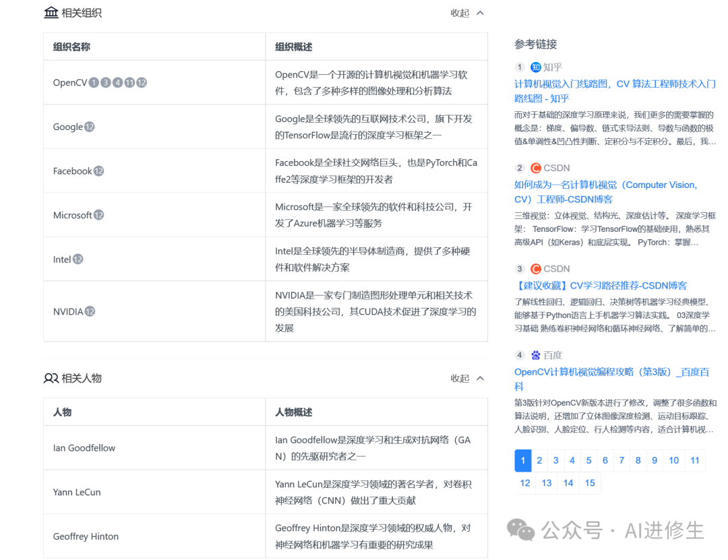The image size is (728, 560).
Task: Click citation badge 1 next to OpenCV
Action: pyautogui.click(x=94, y=83)
